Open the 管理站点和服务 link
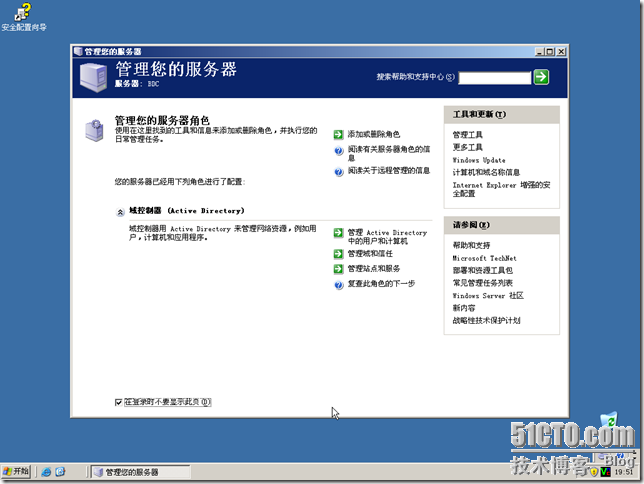This screenshot has width=644, height=484. 373,269
